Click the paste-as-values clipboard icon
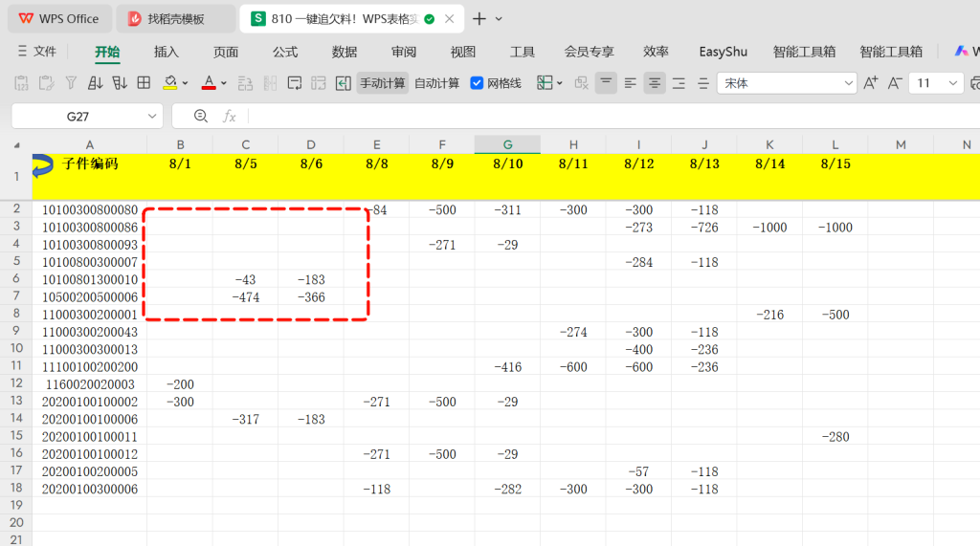 (x=21, y=83)
